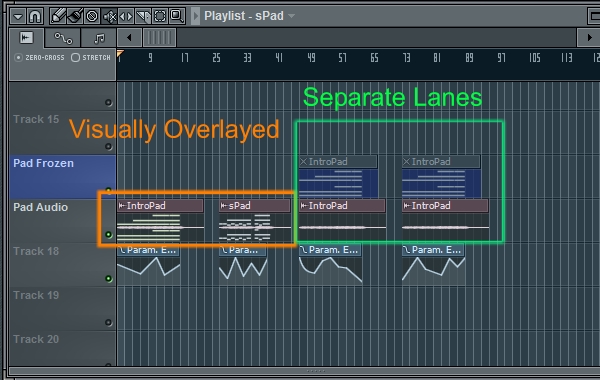Select first IntroPad audio clip waveform
This screenshot has width=600, height=380.
(160, 227)
